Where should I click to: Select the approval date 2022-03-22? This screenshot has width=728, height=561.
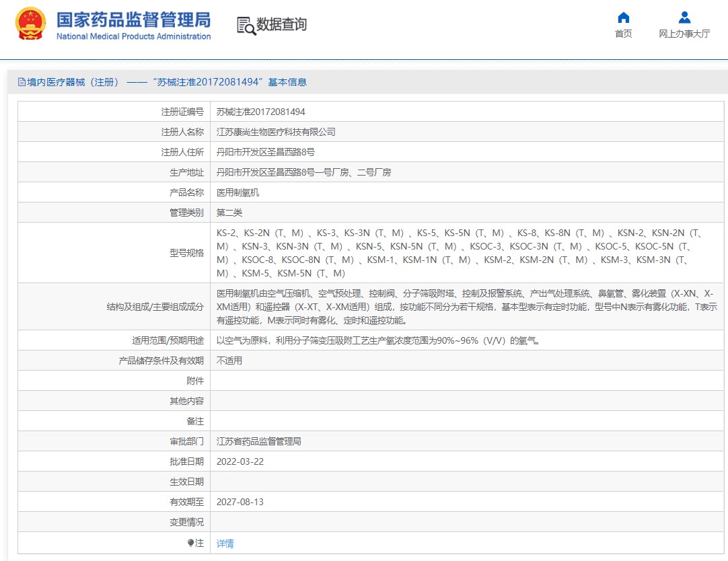tap(240, 461)
